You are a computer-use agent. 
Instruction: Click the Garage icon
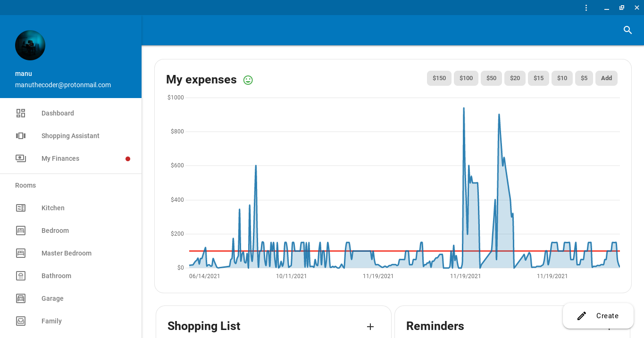(x=21, y=298)
